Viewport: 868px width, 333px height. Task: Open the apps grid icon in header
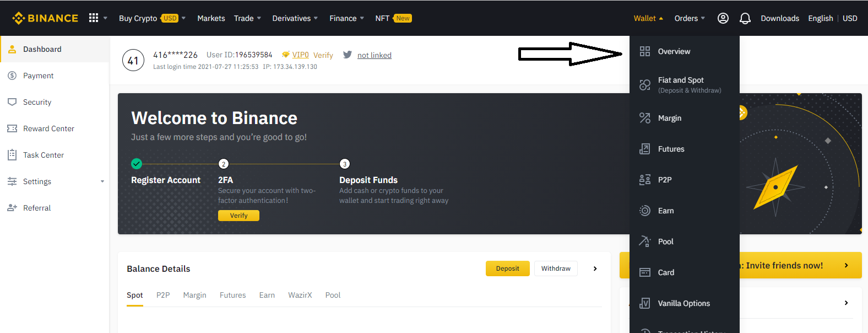coord(94,18)
